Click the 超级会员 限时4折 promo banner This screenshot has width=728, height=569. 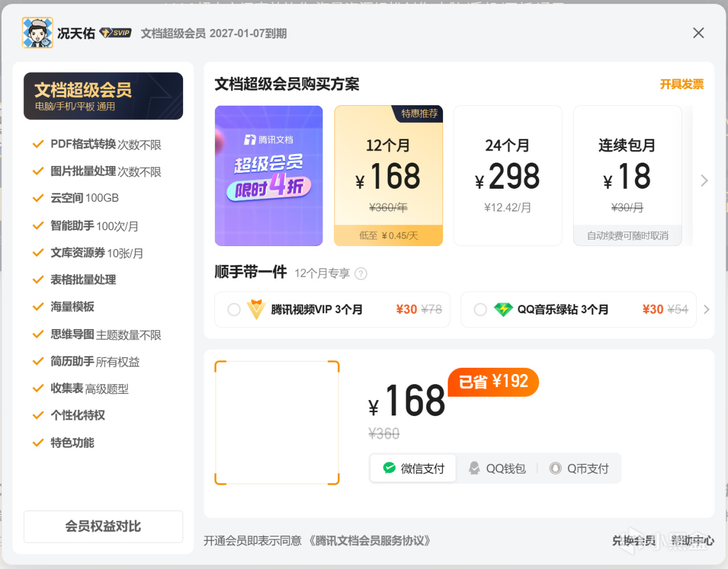(x=268, y=176)
